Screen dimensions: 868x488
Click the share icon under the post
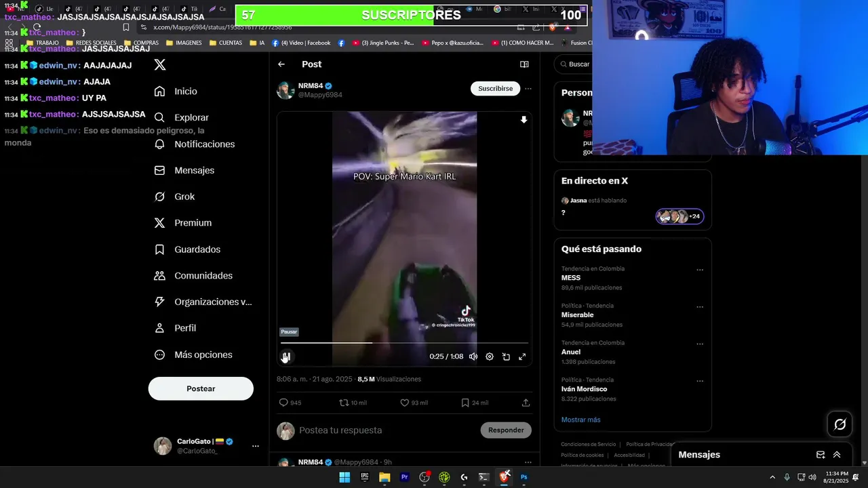click(526, 403)
